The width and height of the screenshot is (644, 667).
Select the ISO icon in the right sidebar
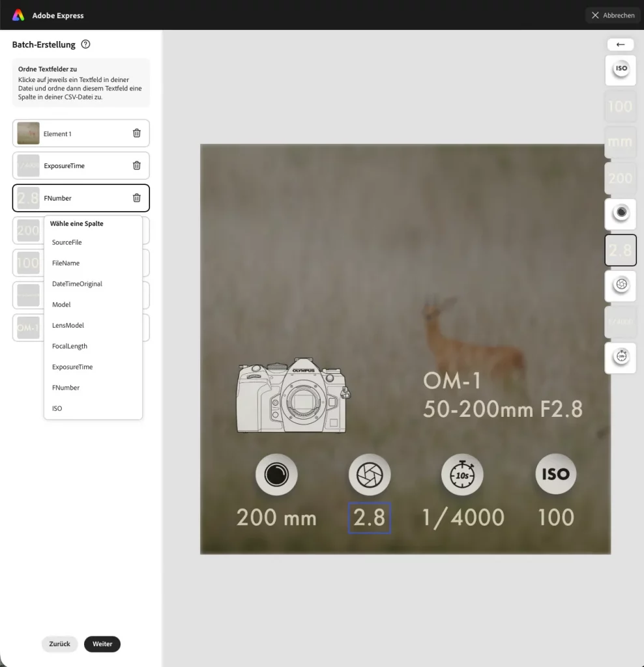coord(620,70)
